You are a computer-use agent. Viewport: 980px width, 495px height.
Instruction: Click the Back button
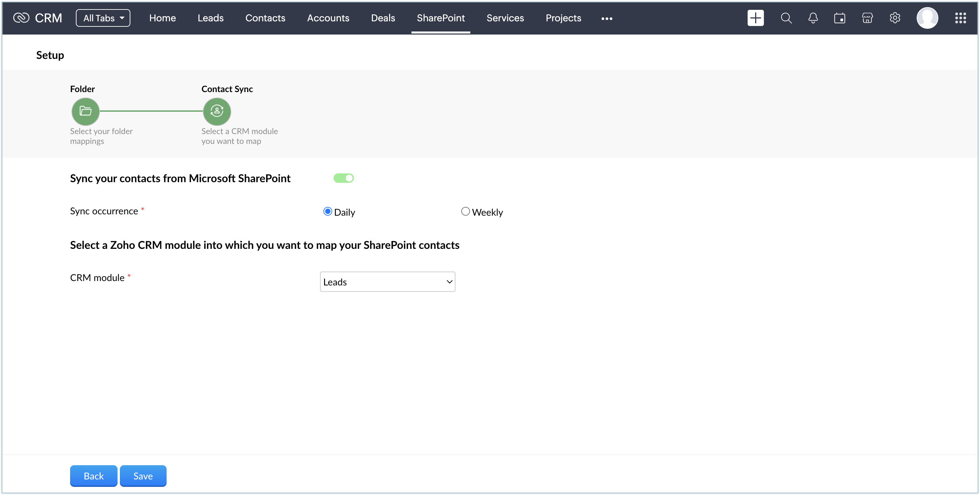coord(93,476)
